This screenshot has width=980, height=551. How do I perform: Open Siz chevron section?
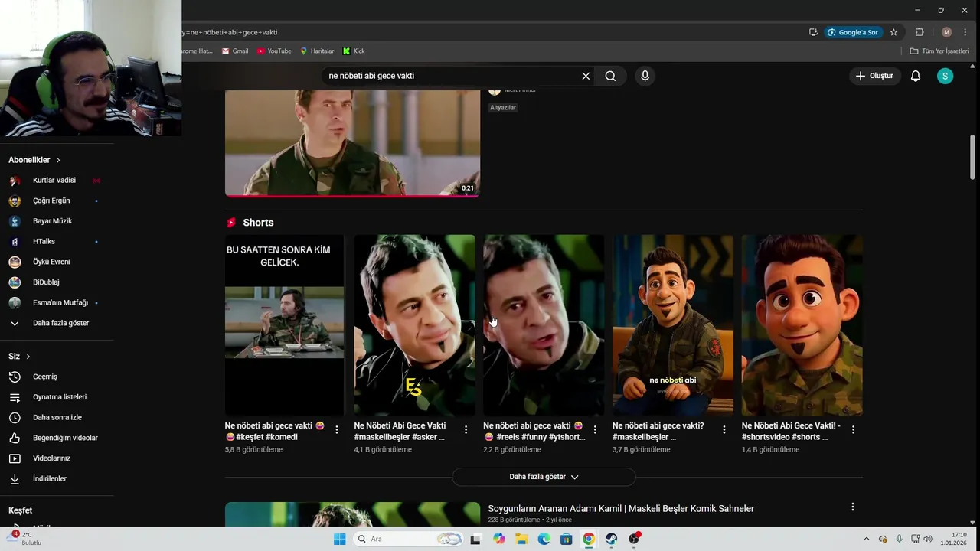pyautogui.click(x=20, y=357)
